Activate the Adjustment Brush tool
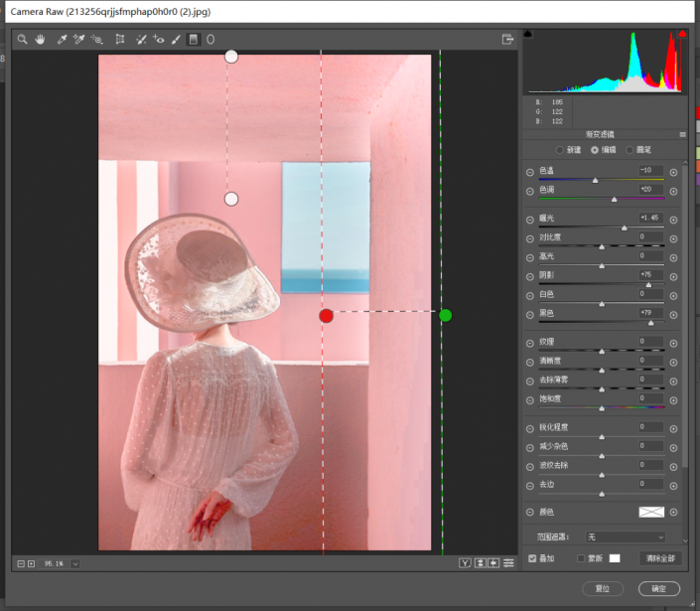Viewport: 700px width, 611px height. [176, 40]
